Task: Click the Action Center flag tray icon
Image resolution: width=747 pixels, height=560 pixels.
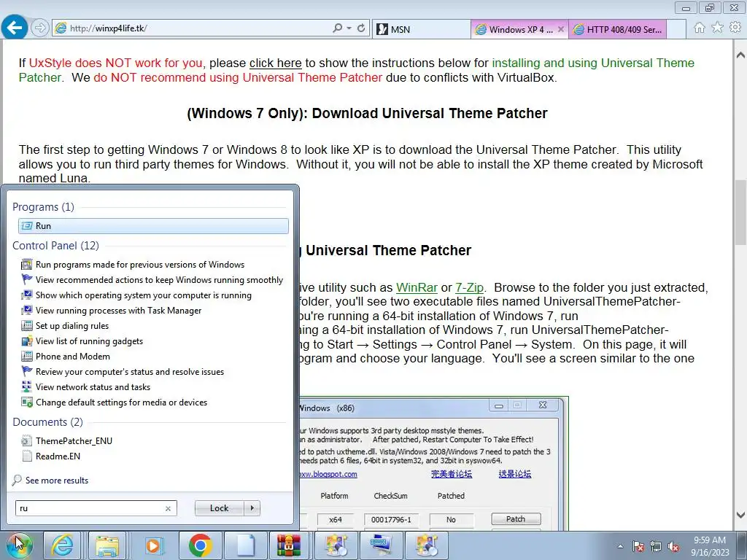Action: click(x=638, y=546)
